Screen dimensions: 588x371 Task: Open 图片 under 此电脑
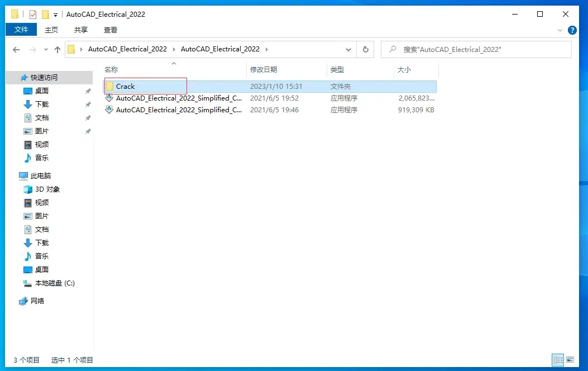click(x=42, y=216)
